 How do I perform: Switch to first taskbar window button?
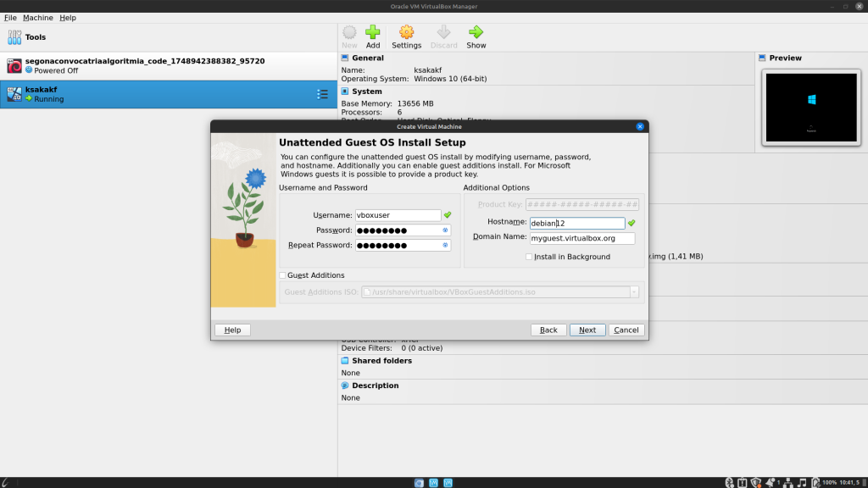(x=419, y=483)
